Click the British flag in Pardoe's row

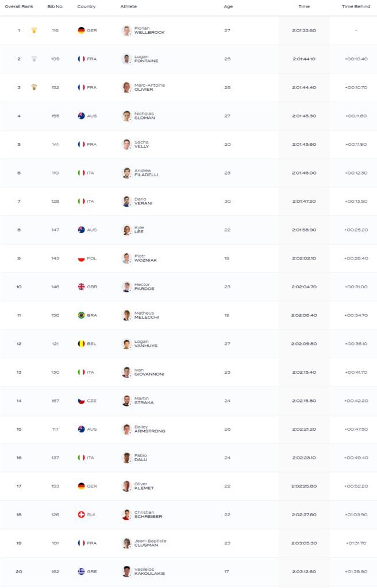81,287
